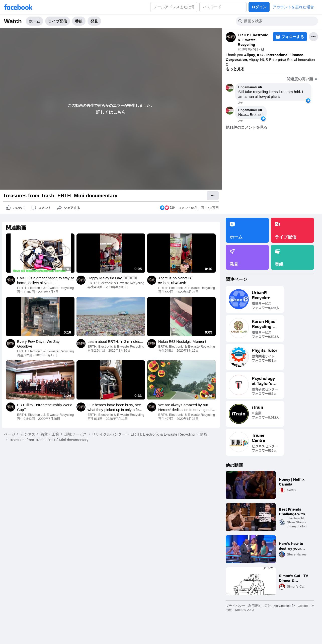This screenshot has height=644, width=322.
Task: Open アカウントを忘れた場合 link
Action: pos(293,7)
